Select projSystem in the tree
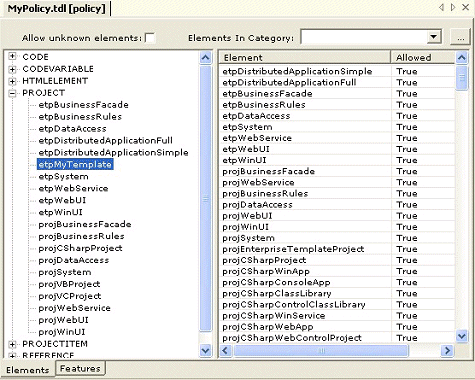The image size is (475, 380). coord(65,272)
